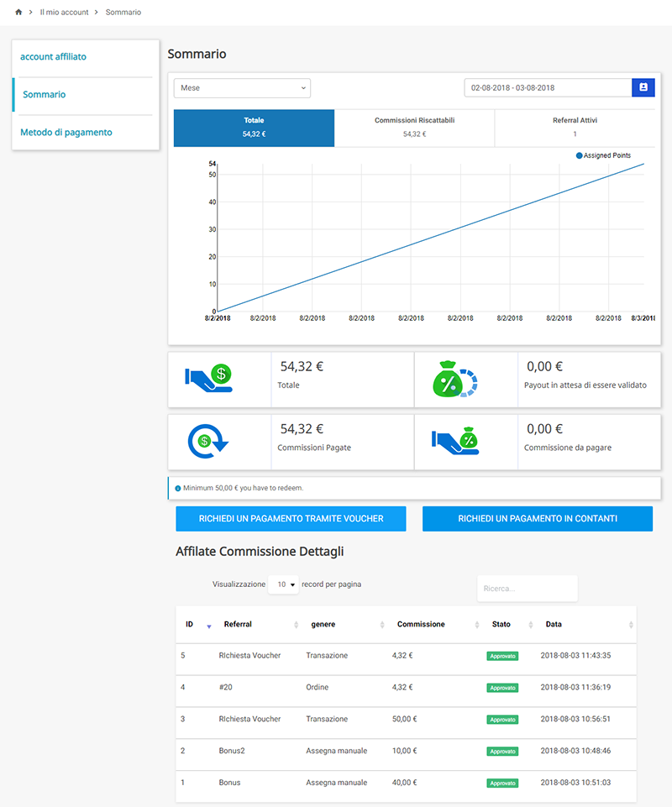Switch to Commissioni Riscattabili tab
Viewport: 672px width, 807px height.
pos(414,128)
